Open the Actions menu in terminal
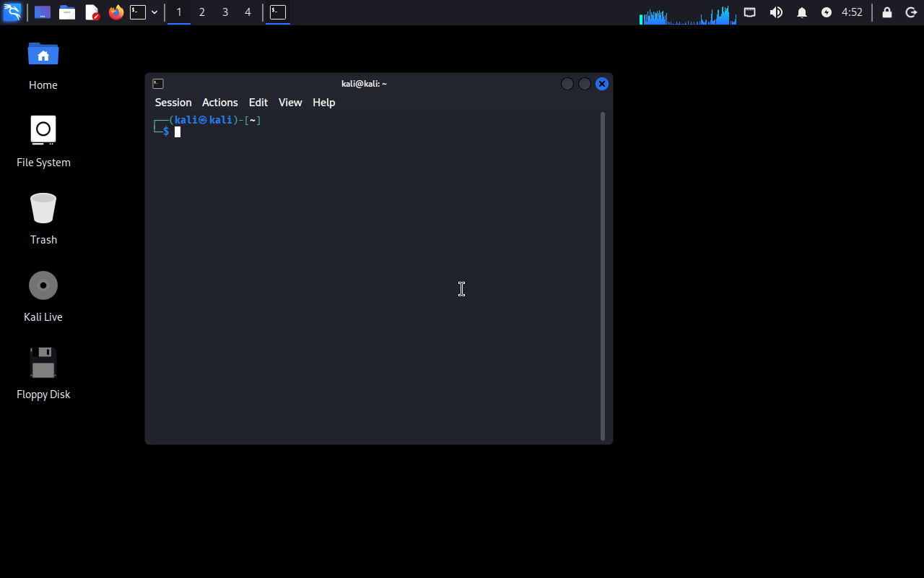924x578 pixels. coord(219,103)
